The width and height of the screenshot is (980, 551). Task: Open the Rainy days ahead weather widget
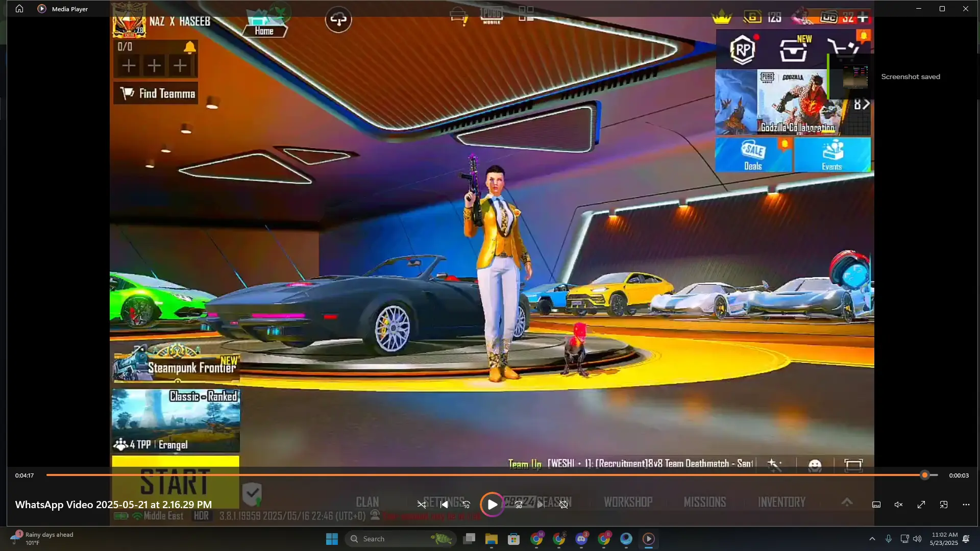click(43, 538)
